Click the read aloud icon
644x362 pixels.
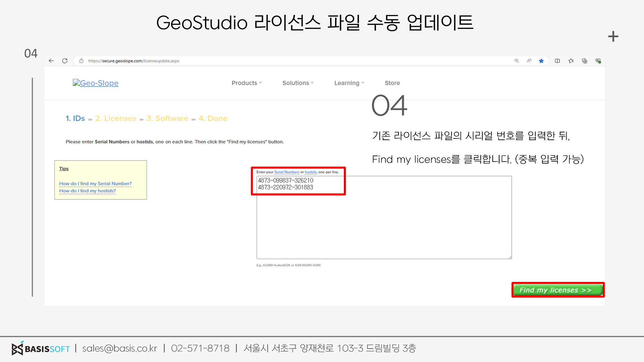click(x=529, y=61)
